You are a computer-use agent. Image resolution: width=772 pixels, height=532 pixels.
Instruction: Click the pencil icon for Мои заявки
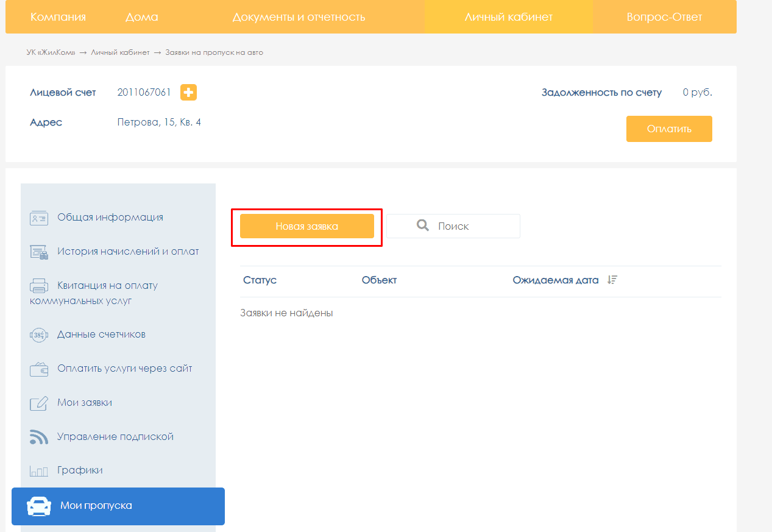[x=39, y=403]
